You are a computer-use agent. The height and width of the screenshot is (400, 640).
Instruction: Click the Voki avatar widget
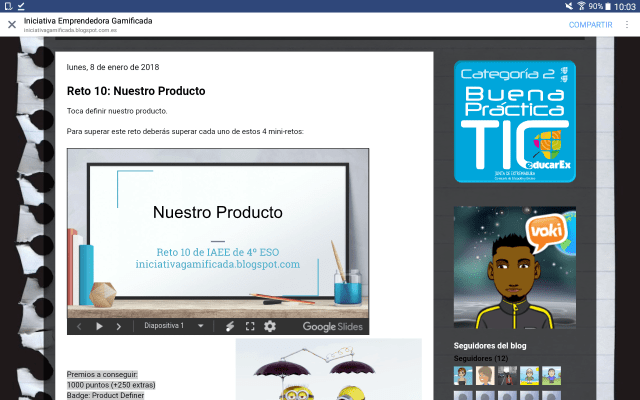click(x=515, y=267)
